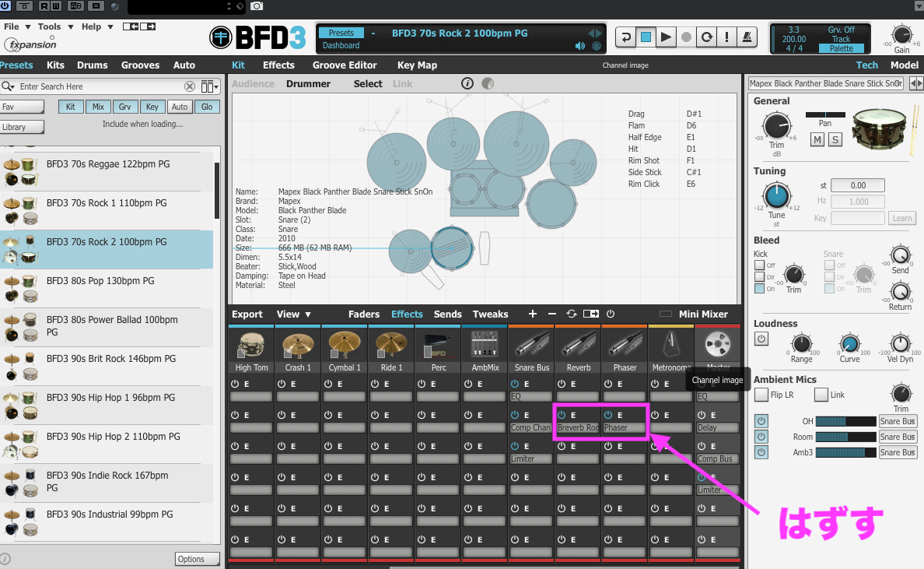Click the stop button in transport
The width and height of the screenshot is (924, 569).
pyautogui.click(x=646, y=37)
